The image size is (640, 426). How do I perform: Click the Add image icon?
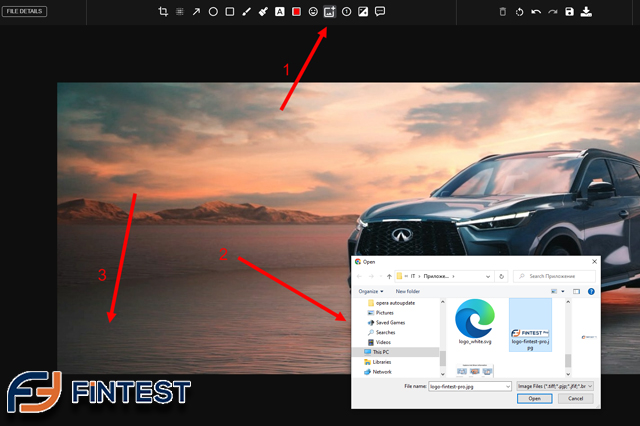[x=329, y=12]
